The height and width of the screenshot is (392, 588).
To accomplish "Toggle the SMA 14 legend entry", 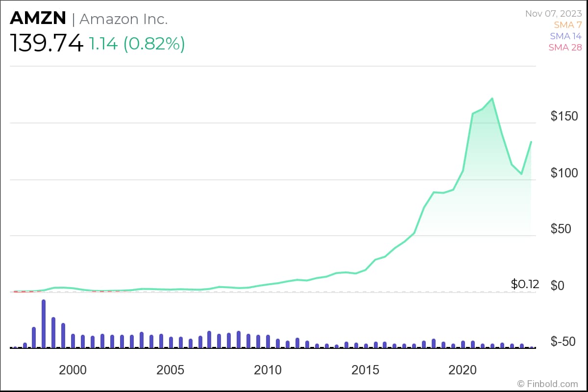I will pos(565,36).
